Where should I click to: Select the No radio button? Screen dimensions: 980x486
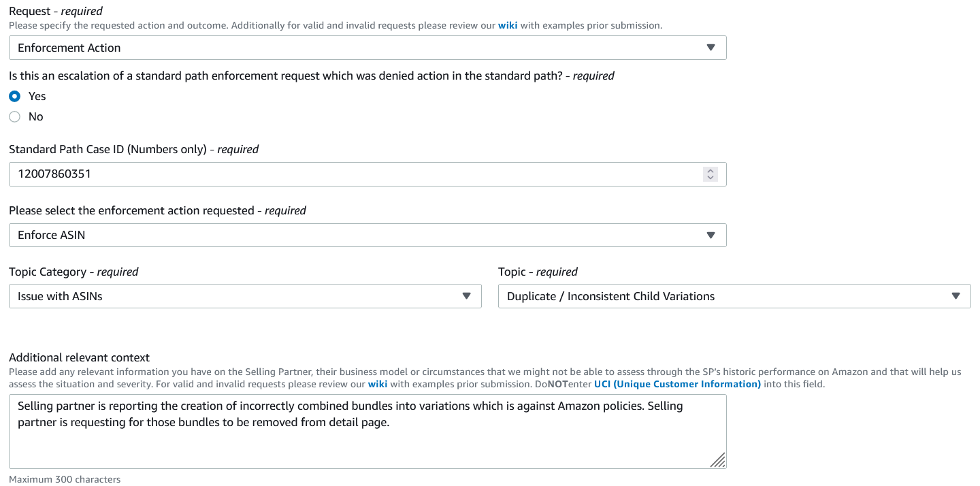click(15, 116)
